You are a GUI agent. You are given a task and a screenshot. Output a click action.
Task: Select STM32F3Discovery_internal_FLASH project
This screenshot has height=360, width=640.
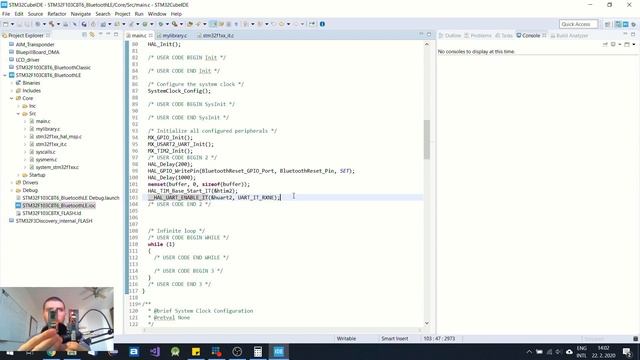click(54, 221)
